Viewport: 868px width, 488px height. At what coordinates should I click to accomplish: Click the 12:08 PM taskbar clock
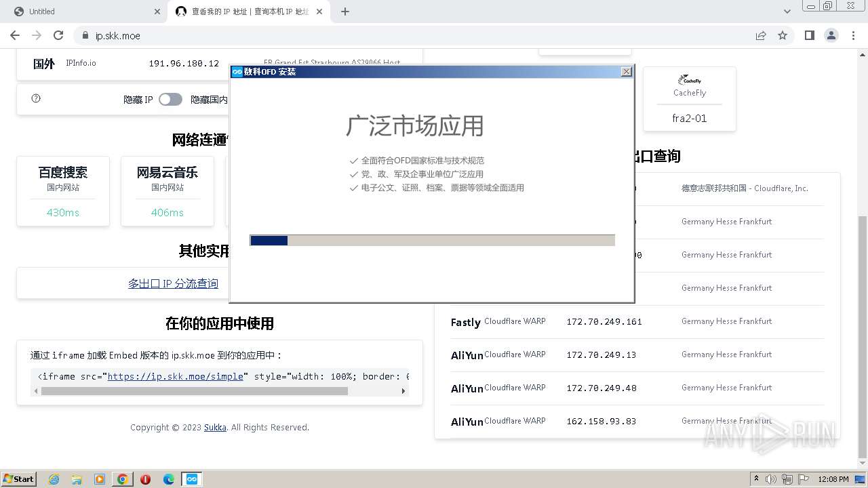[833, 479]
